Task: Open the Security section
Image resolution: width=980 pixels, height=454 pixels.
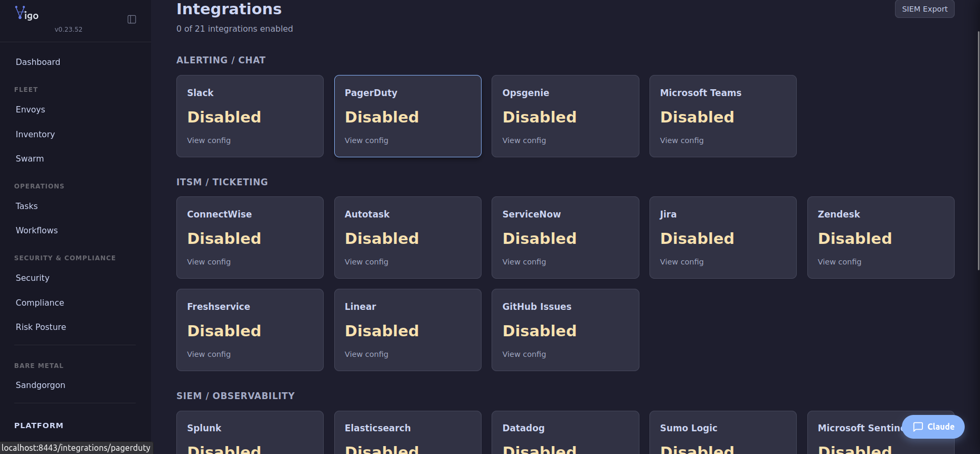Action: [x=33, y=278]
